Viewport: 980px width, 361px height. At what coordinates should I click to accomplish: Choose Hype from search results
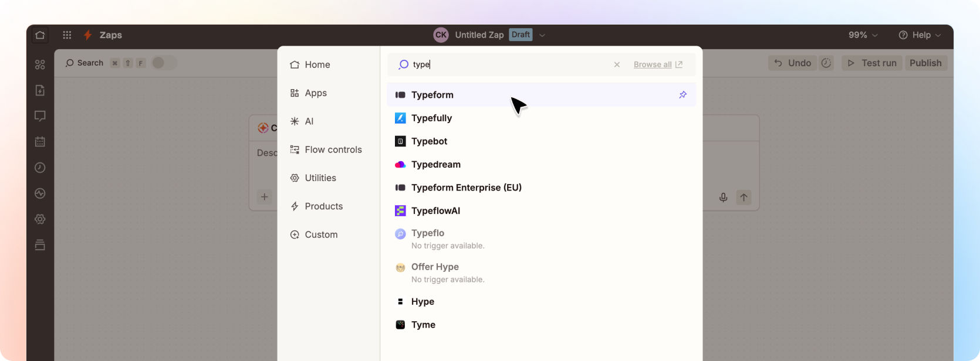[541, 301]
